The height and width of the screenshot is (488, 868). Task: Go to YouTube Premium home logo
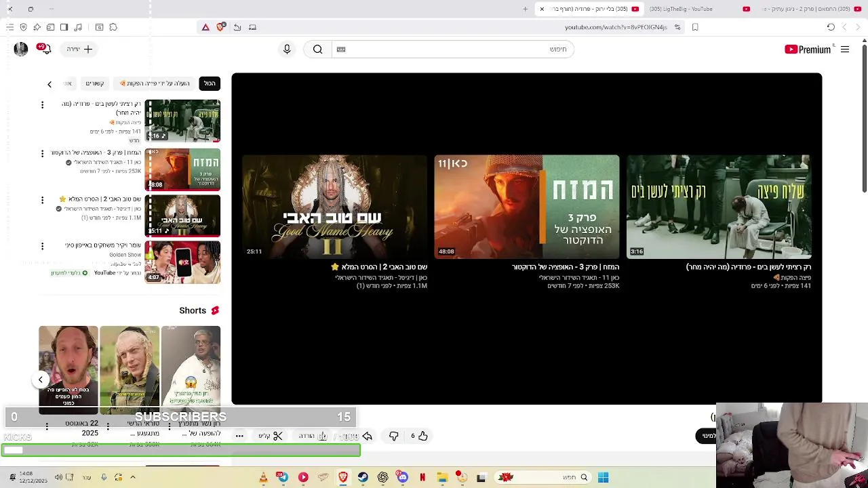point(808,49)
